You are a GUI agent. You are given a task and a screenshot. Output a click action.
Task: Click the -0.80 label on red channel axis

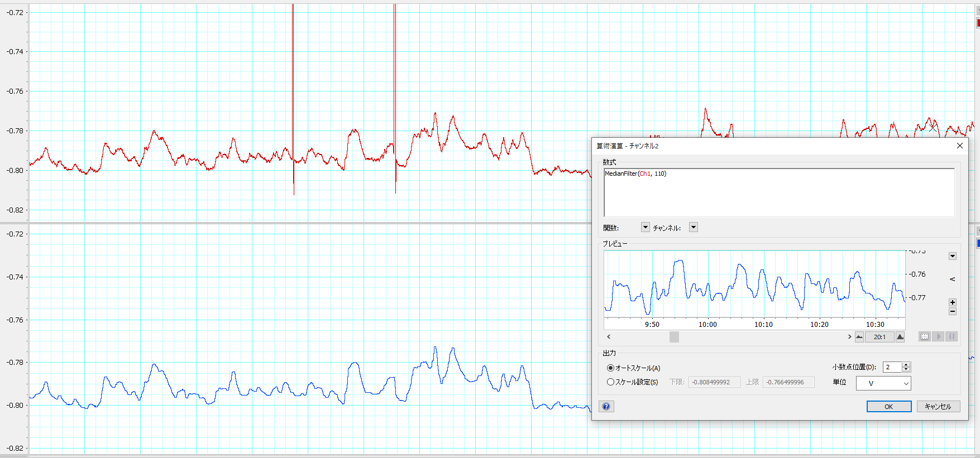coord(15,171)
